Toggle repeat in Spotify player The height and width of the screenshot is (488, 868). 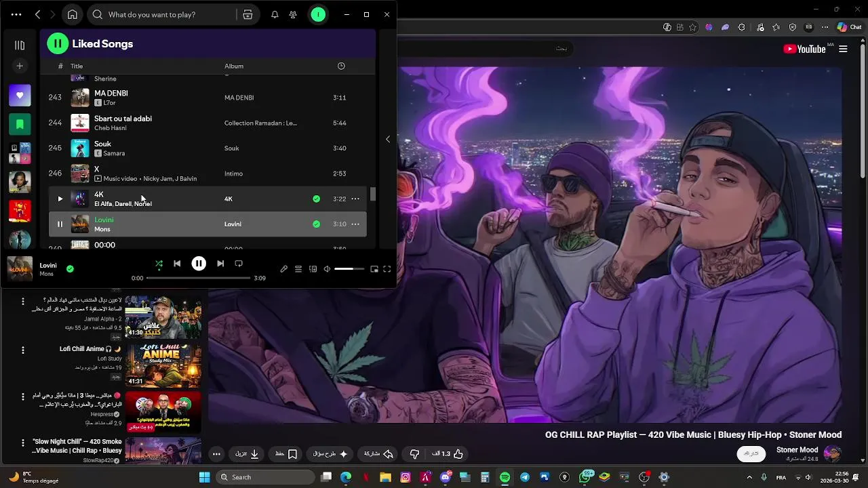239,264
